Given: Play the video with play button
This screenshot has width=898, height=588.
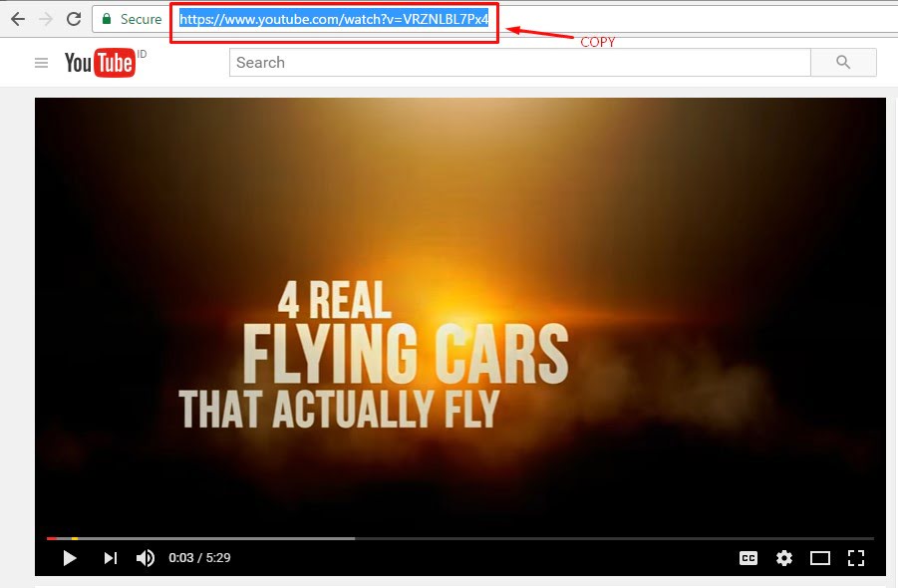Looking at the screenshot, I should coord(70,558).
